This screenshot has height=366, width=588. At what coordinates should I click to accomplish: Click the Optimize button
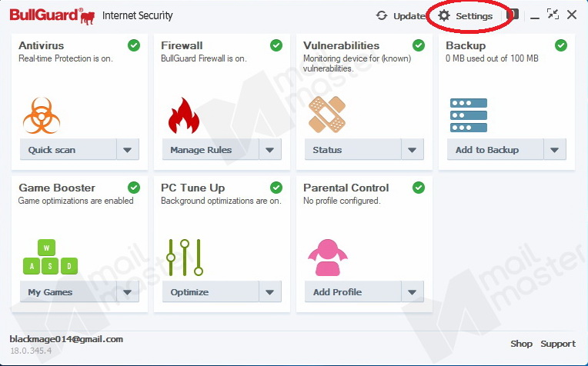click(x=210, y=292)
